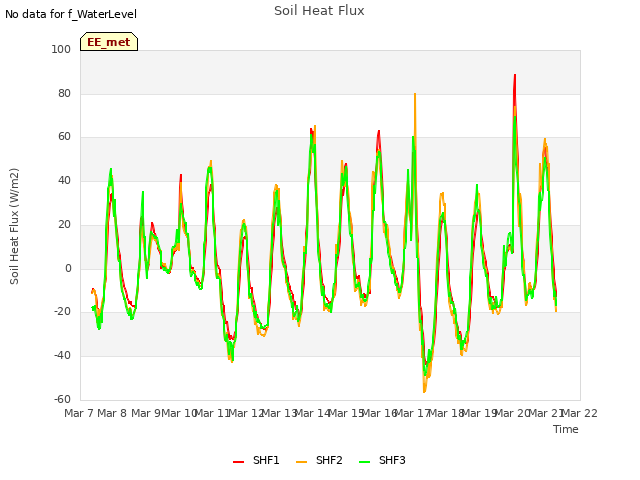Toggle the SHF2 legend entry

pyautogui.click(x=319, y=460)
